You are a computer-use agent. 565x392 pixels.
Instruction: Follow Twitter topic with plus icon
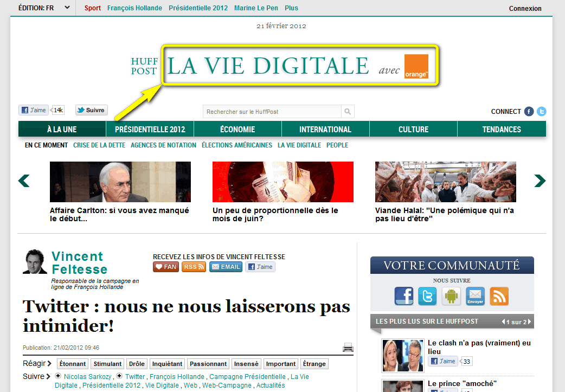[119, 376]
